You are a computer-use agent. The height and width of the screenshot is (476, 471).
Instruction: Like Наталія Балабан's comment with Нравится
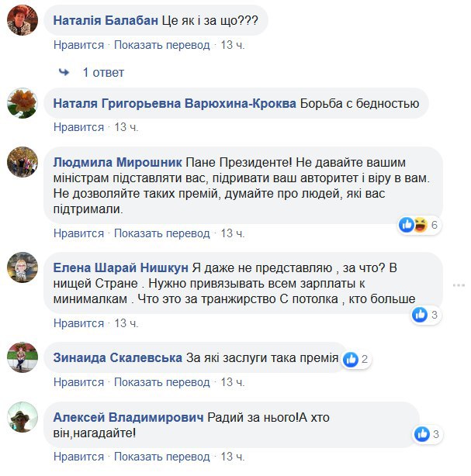pyautogui.click(x=78, y=45)
